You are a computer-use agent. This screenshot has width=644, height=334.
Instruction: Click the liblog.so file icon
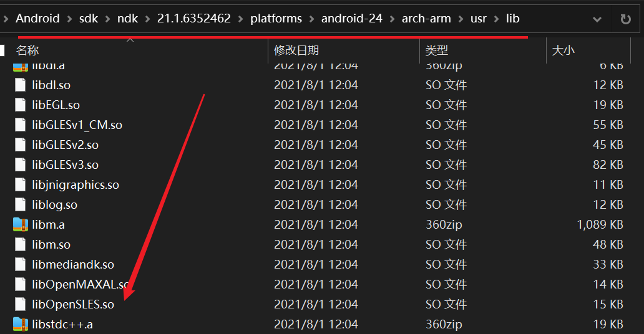[21, 204]
